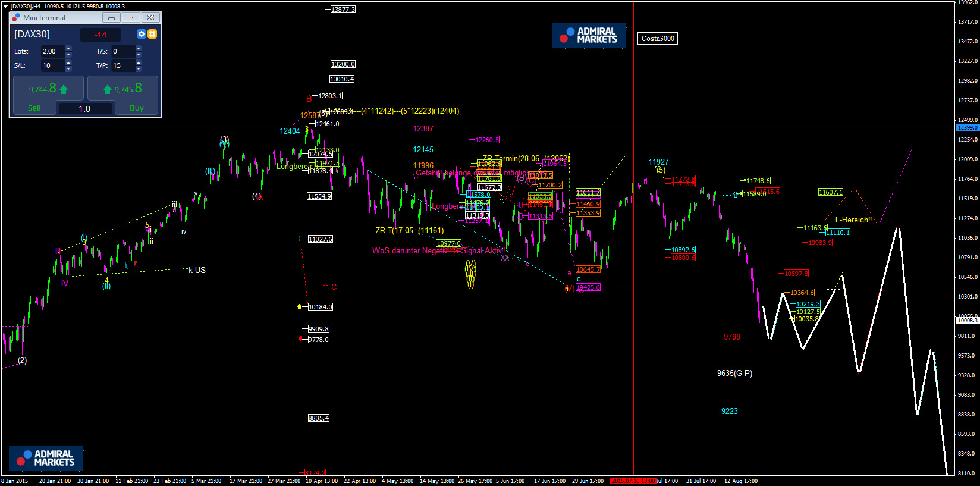Click the yellow tools icon in Mini terminal
The width and height of the screenshot is (980, 486).
pos(152,35)
